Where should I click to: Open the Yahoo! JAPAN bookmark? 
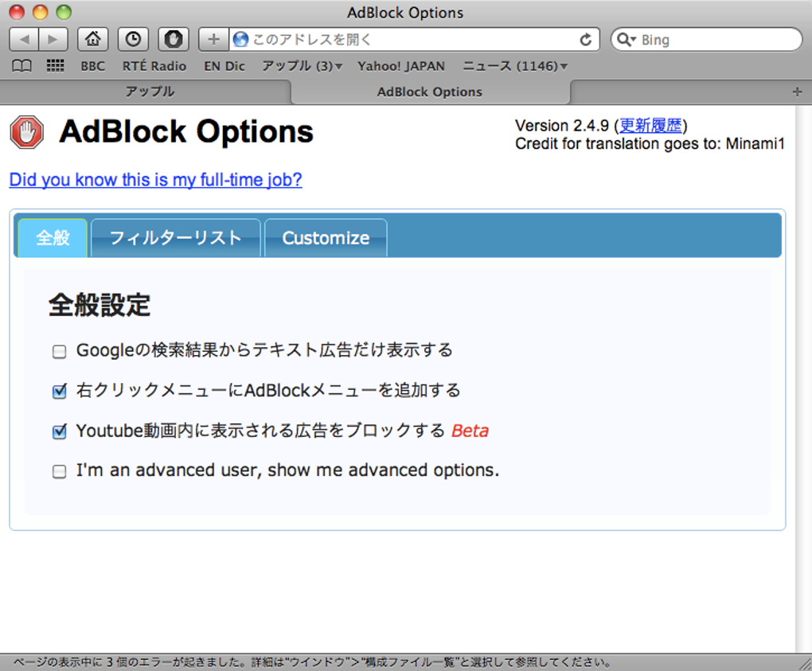[x=400, y=66]
